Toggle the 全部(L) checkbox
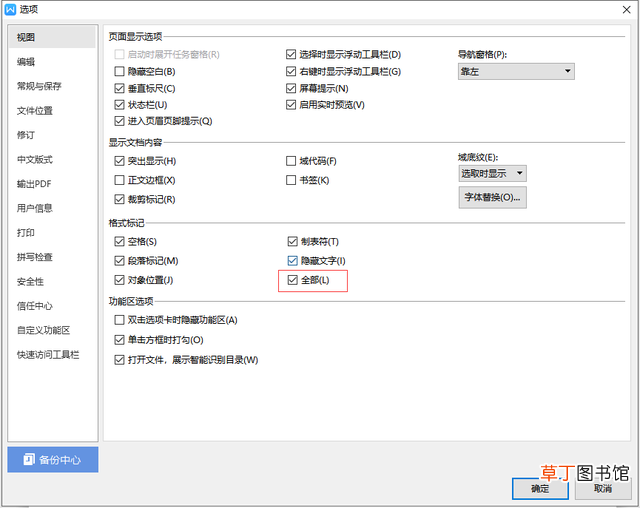640x508 pixels. click(292, 280)
